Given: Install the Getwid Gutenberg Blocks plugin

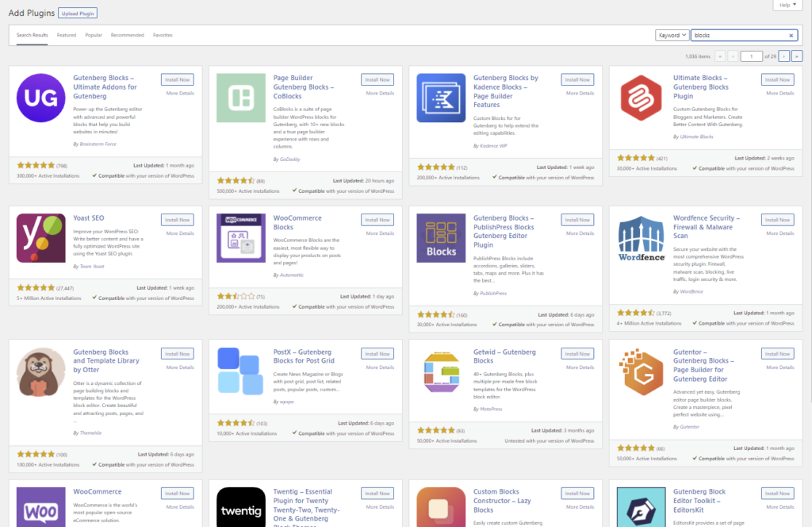Looking at the screenshot, I should 577,354.
